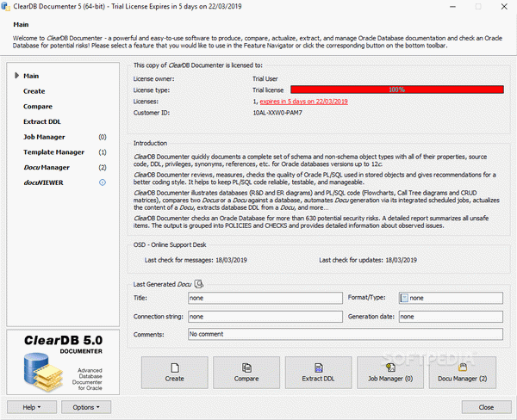517x420 pixels.
Task: Click the license expiry link
Action: point(303,102)
